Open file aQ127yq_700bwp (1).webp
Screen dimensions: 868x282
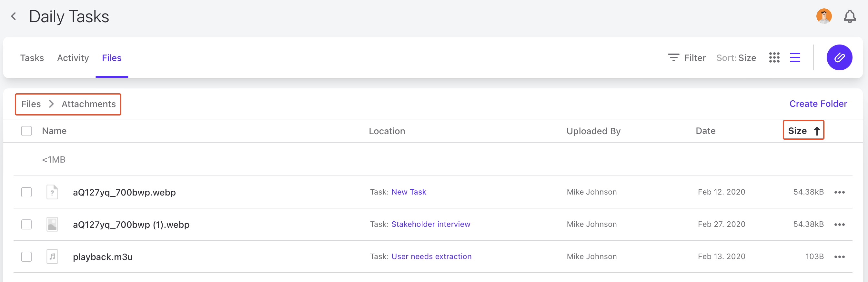(131, 225)
